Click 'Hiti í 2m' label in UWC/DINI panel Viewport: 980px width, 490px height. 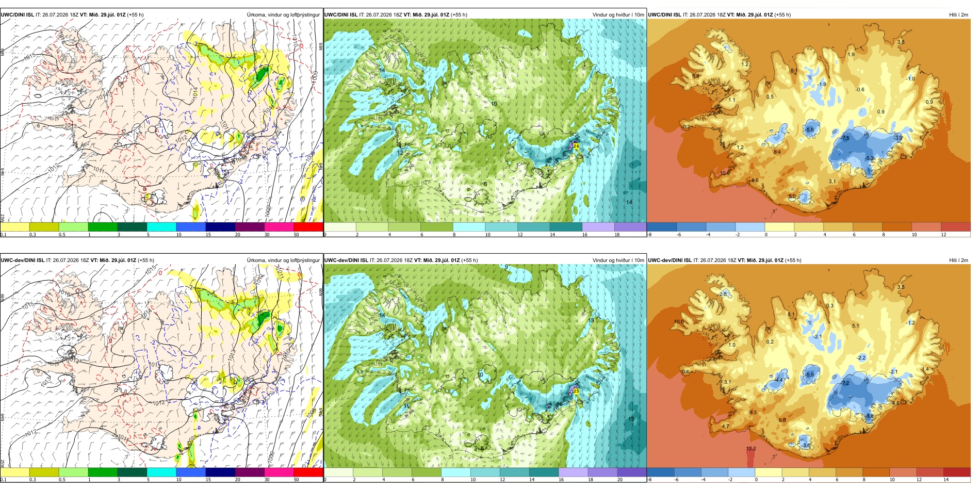pyautogui.click(x=958, y=15)
